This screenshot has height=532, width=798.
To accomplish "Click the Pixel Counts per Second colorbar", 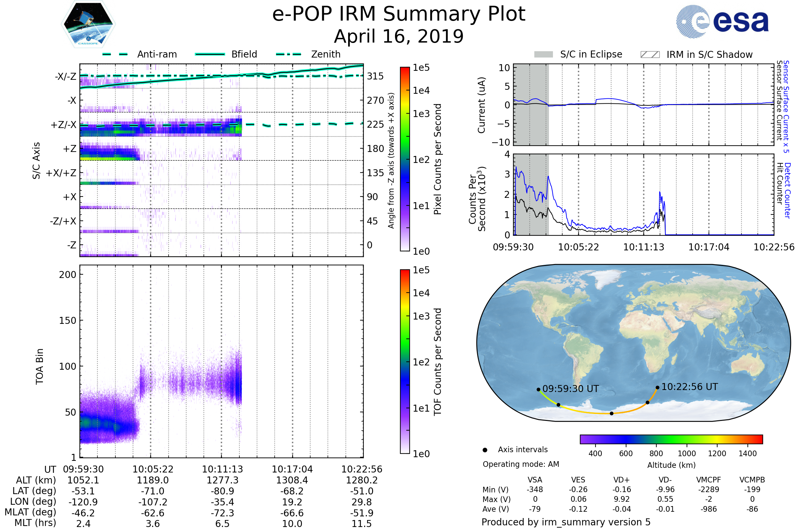I will [x=405, y=159].
